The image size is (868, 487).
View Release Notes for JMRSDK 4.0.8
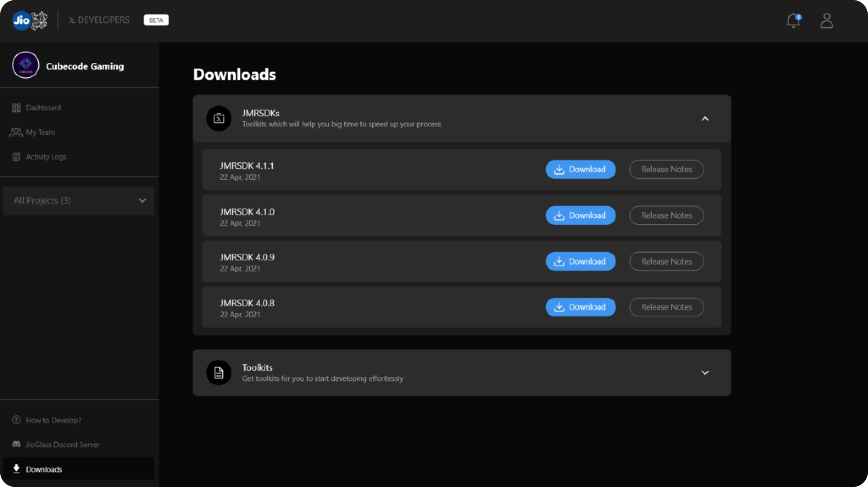[666, 307]
